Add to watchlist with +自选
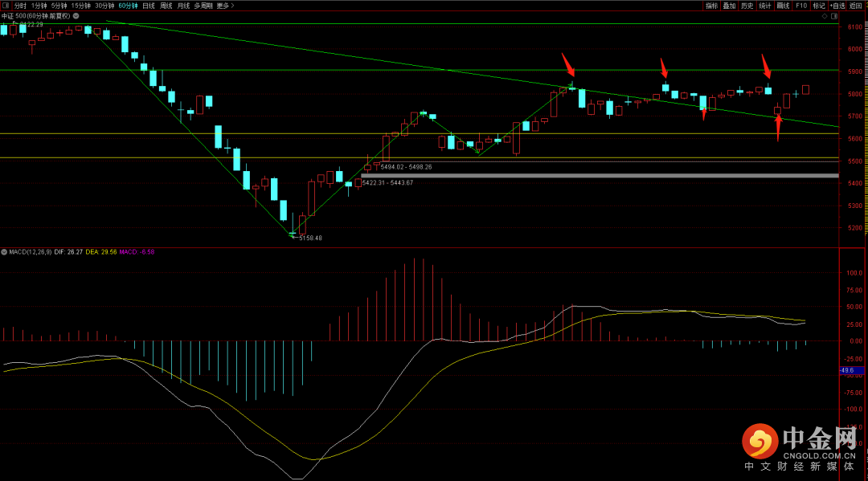 click(x=837, y=6)
